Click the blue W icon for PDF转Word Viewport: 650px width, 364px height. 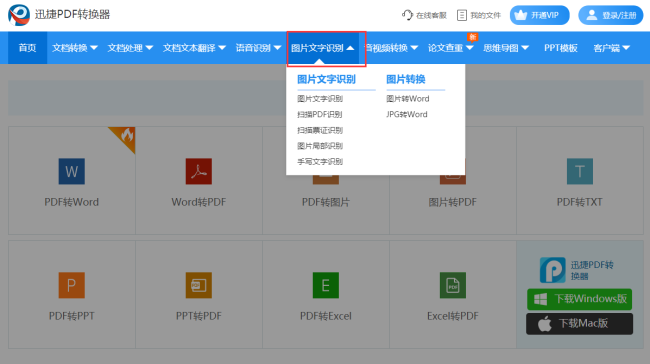click(72, 171)
